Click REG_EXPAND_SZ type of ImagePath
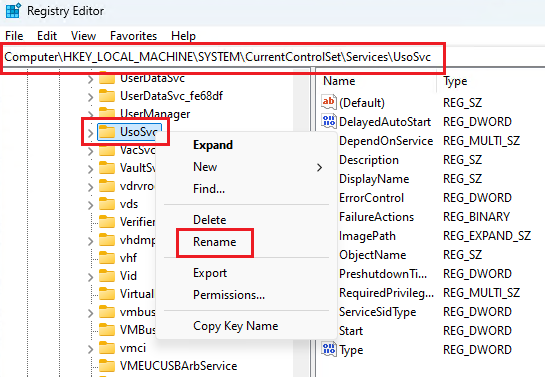This screenshot has height=377, width=545. (487, 236)
